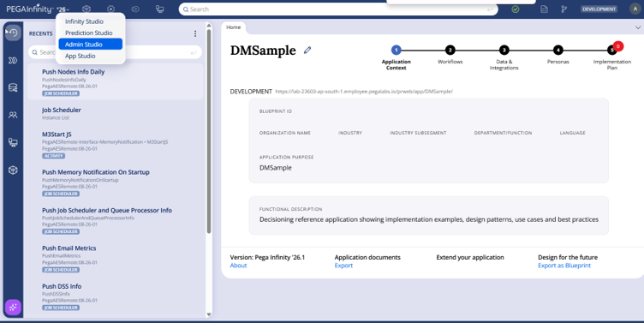Open the user avatar 'A' menu

point(635,9)
